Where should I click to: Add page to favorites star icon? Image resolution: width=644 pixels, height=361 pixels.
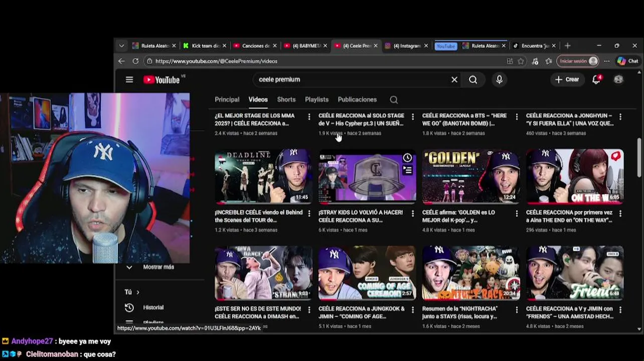tap(521, 61)
